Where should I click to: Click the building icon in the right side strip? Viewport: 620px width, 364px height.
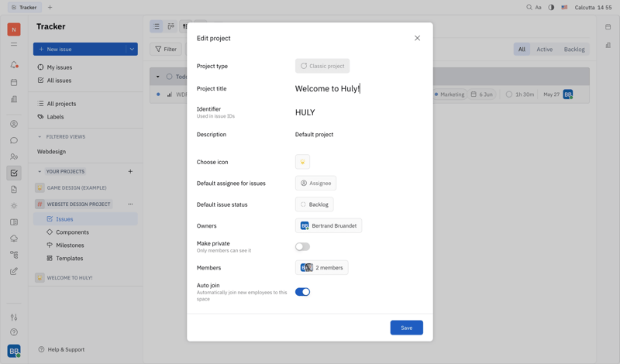(x=608, y=45)
